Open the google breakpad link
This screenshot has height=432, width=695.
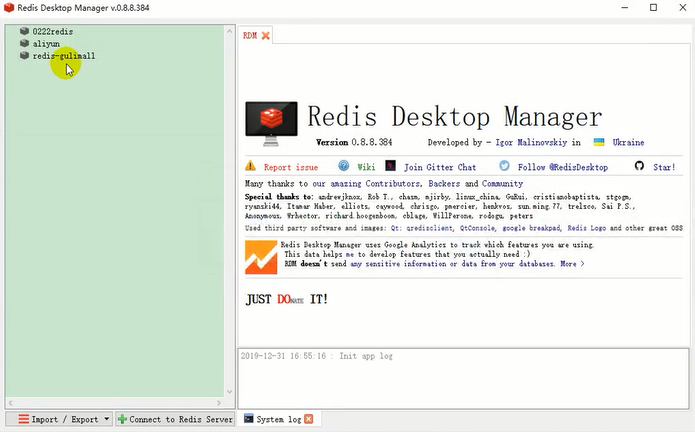tap(531, 228)
